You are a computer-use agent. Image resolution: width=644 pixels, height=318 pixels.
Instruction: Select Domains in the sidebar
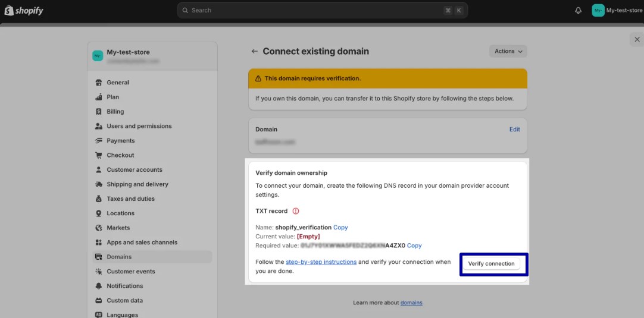[152, 257]
